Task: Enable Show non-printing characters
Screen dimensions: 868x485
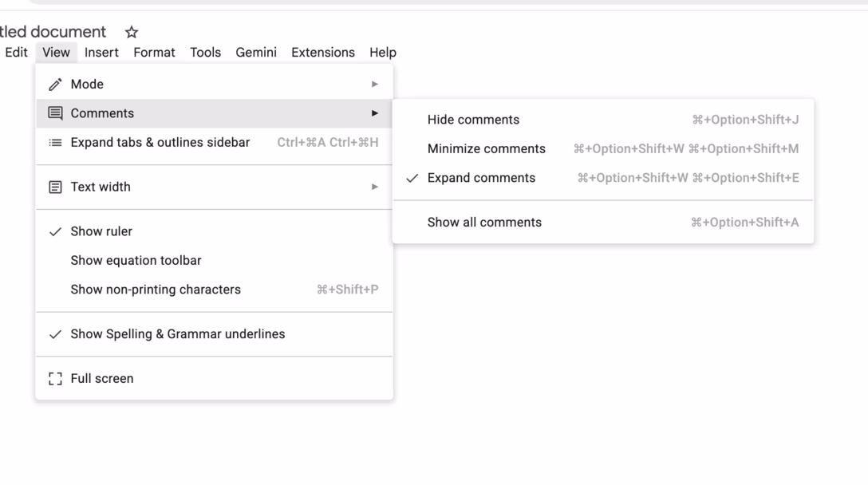Action: [215, 290]
